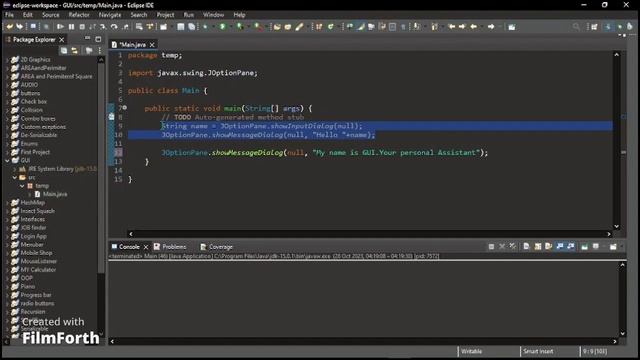Expand the 2D Graphics project
The height and width of the screenshot is (360, 640).
point(7,60)
